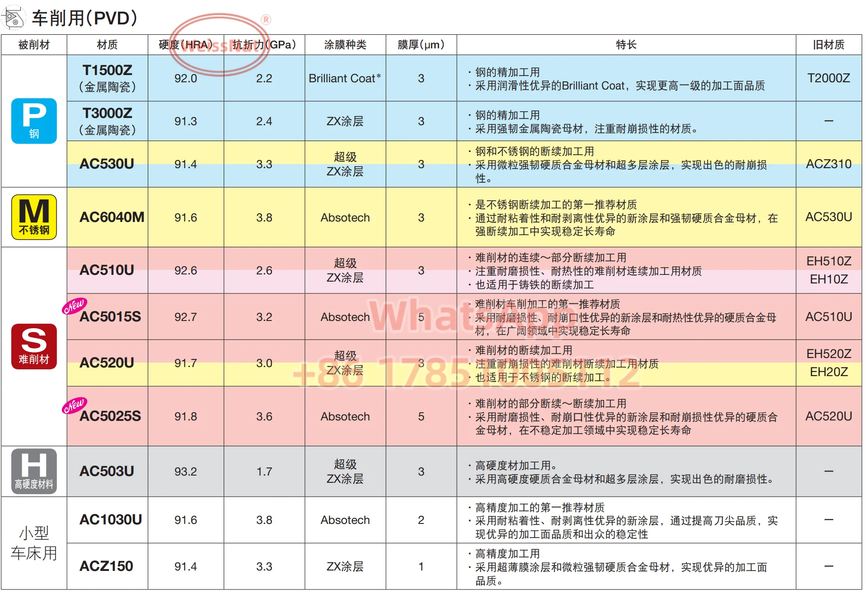Click strength value 3.2 for AC5015S
The image size is (868, 594).
pyautogui.click(x=264, y=317)
